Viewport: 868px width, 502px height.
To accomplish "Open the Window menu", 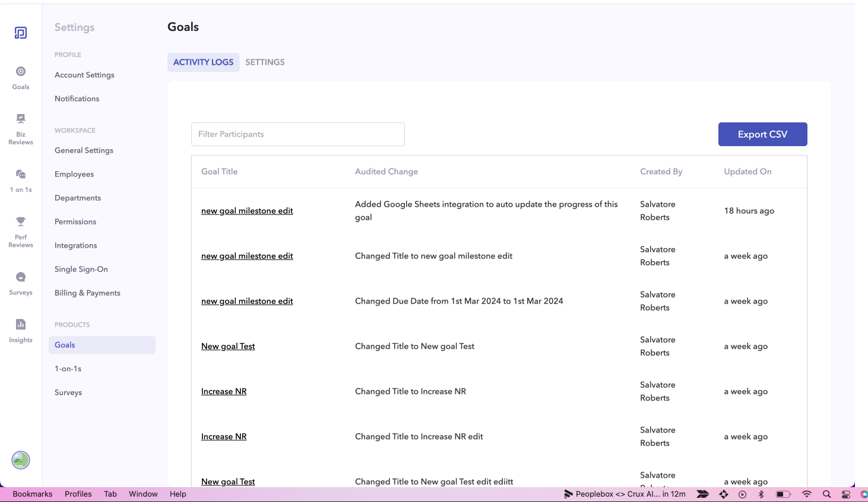I will pyautogui.click(x=143, y=494).
